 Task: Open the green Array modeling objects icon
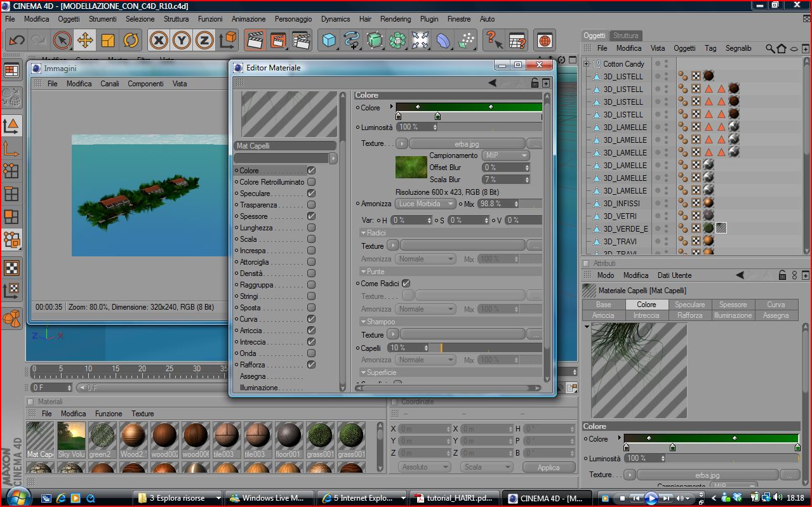tap(397, 41)
